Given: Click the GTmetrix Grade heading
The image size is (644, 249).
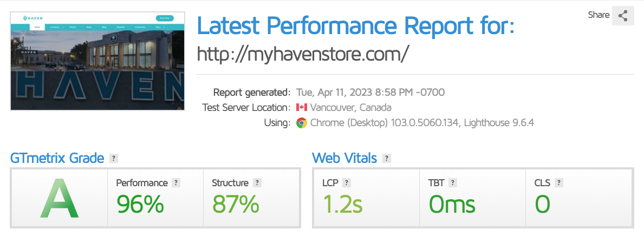Looking at the screenshot, I should 57,158.
